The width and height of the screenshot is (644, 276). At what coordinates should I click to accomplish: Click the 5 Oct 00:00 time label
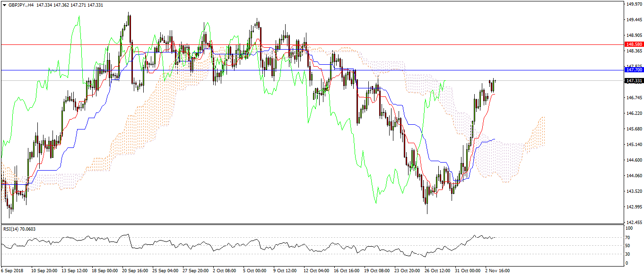[x=255, y=271]
